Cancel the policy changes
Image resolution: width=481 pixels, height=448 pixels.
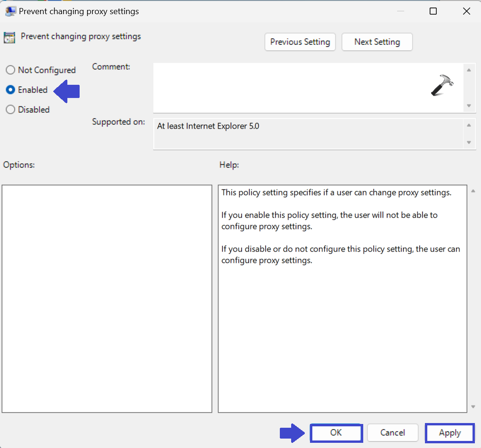tap(392, 432)
